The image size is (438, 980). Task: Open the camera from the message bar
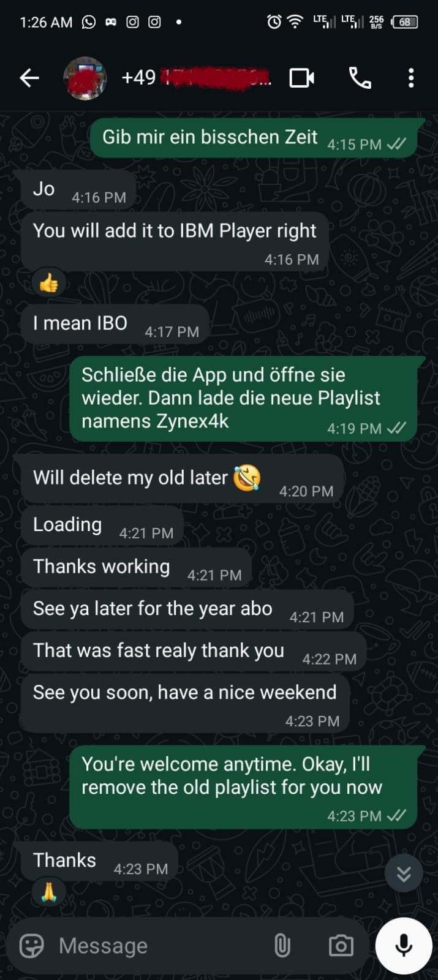pos(341,946)
